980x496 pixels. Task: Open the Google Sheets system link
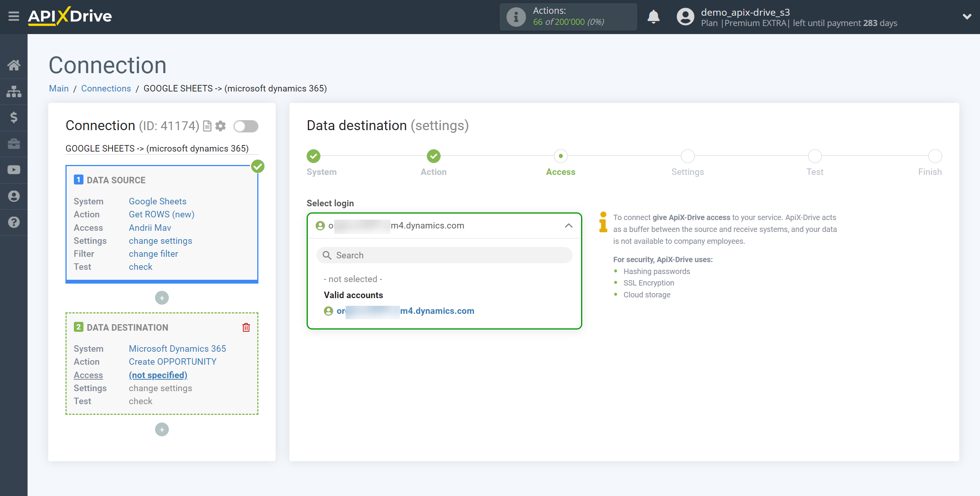pyautogui.click(x=158, y=201)
